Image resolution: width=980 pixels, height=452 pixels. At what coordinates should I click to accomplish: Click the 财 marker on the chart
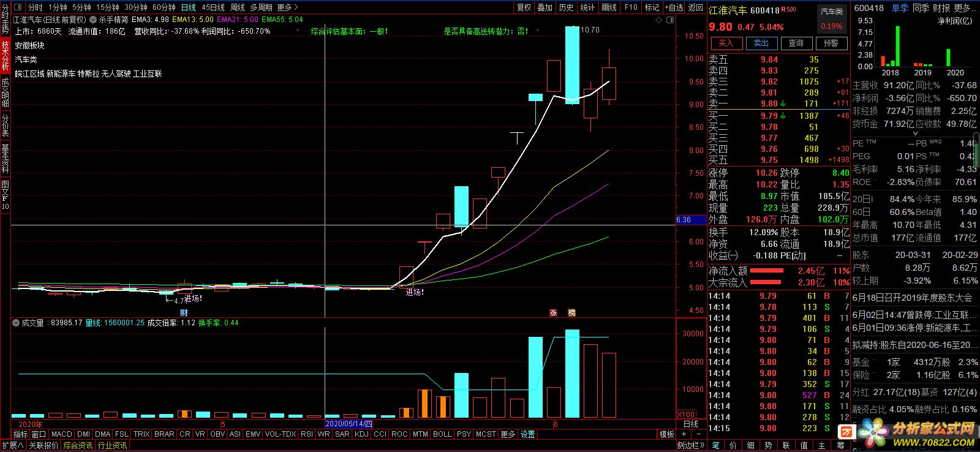click(x=184, y=312)
